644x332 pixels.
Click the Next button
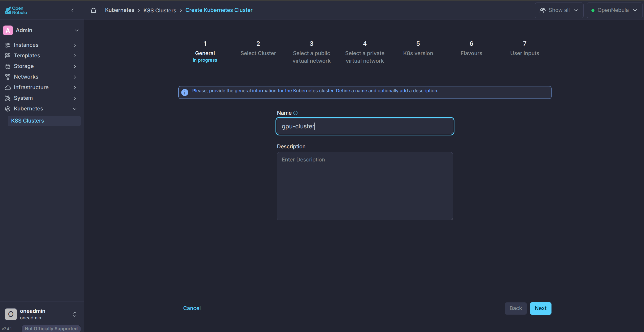(541, 308)
